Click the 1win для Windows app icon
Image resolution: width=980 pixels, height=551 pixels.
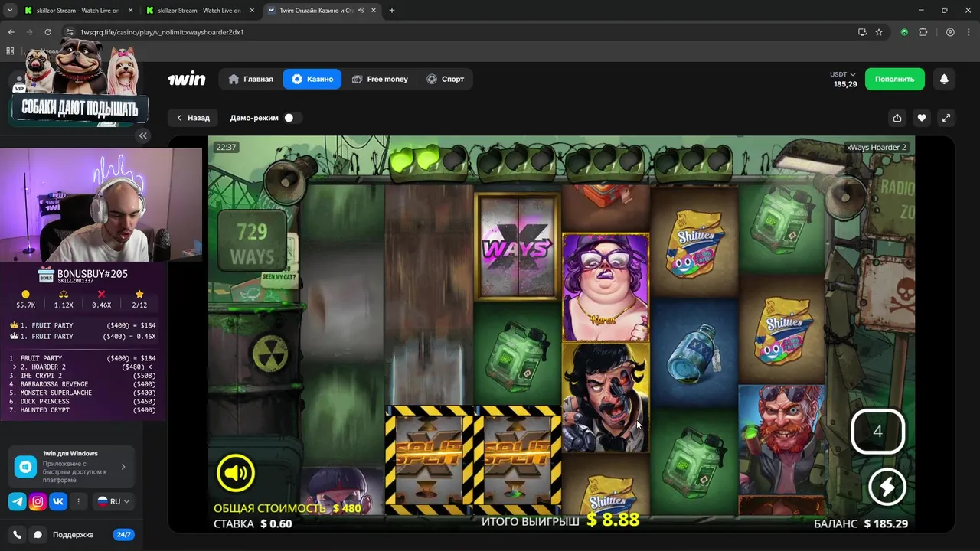26,466
